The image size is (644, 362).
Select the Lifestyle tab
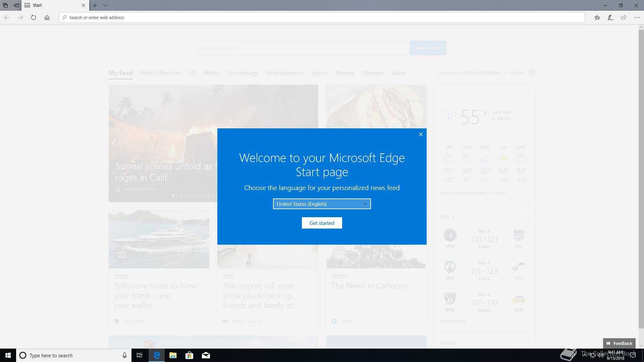click(x=373, y=73)
